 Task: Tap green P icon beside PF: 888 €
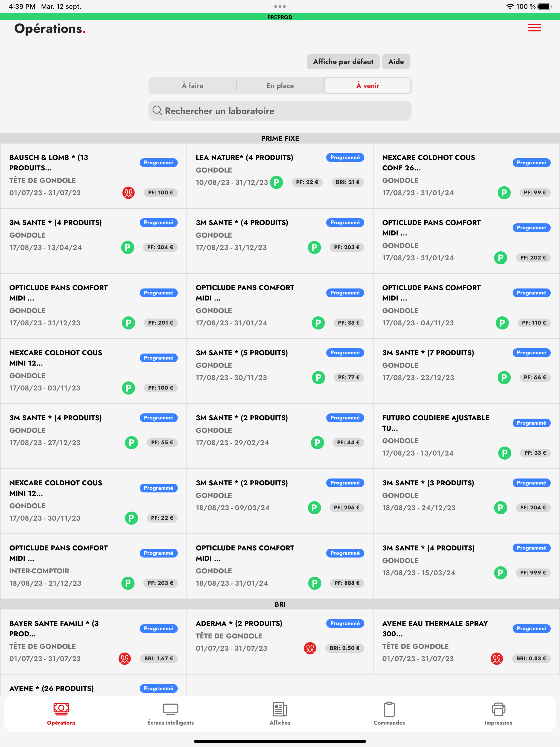coord(314,583)
